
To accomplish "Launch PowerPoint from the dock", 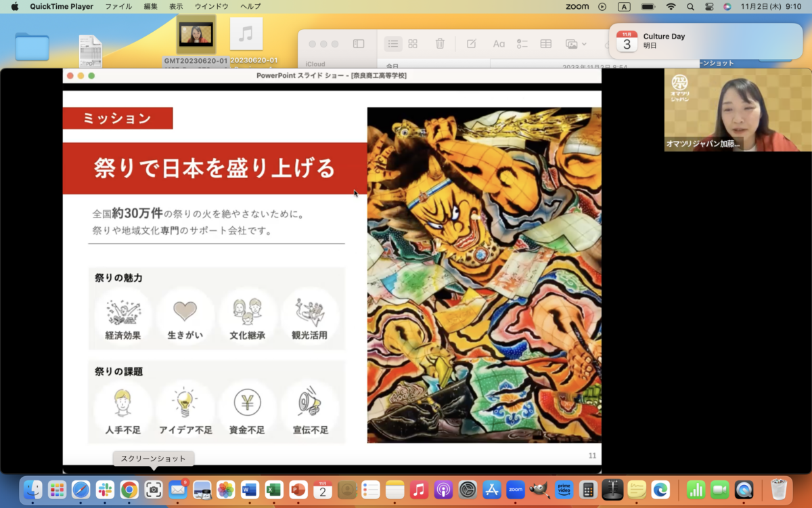I will pos(298,489).
